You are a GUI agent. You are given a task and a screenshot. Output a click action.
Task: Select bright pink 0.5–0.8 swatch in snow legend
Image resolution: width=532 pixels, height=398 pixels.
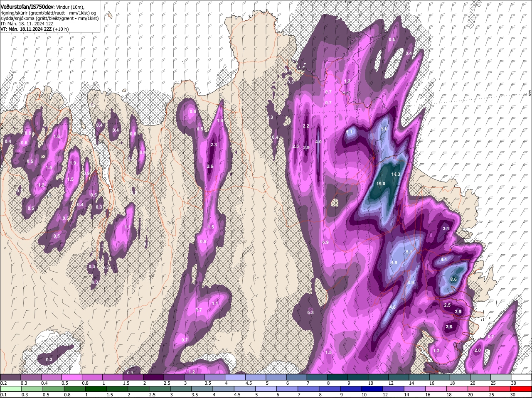point(71,377)
